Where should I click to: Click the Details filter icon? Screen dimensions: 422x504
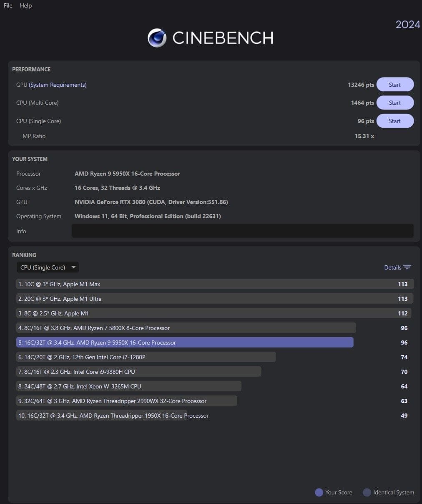(407, 267)
